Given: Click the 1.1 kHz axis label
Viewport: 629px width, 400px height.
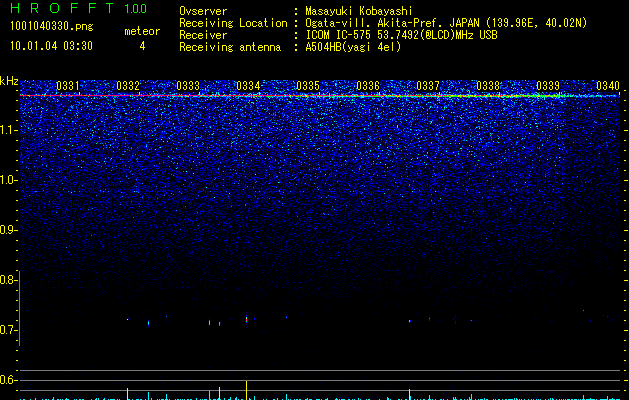Looking at the screenshot, I should (9, 130).
